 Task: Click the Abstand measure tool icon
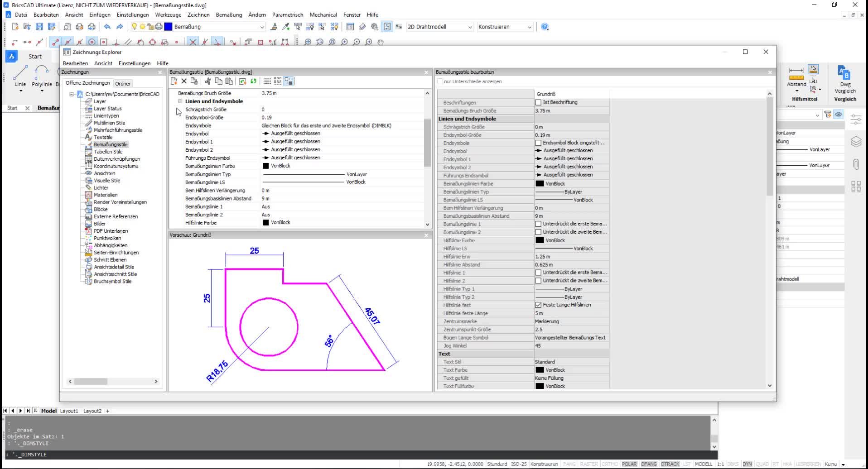tap(796, 73)
